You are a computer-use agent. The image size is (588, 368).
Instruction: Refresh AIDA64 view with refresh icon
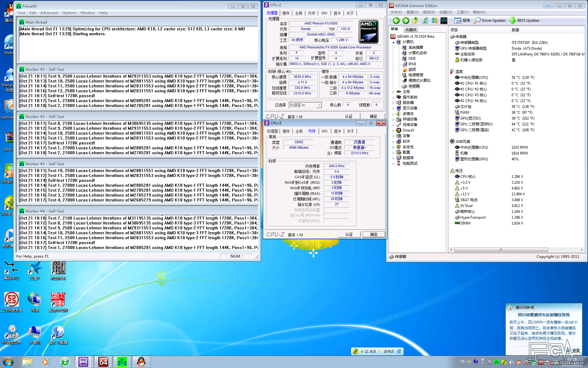[x=425, y=21]
